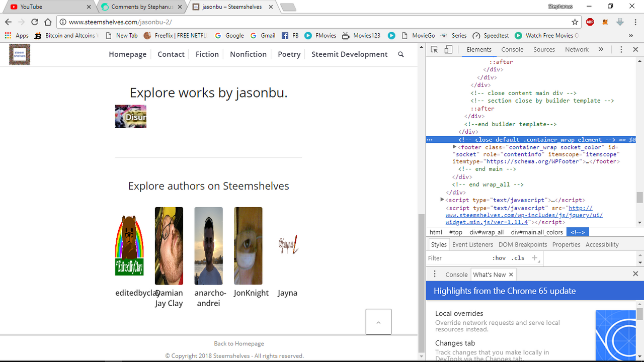Open the Gmail bookmark
Viewport: 644px width, 362px height.
262,36
